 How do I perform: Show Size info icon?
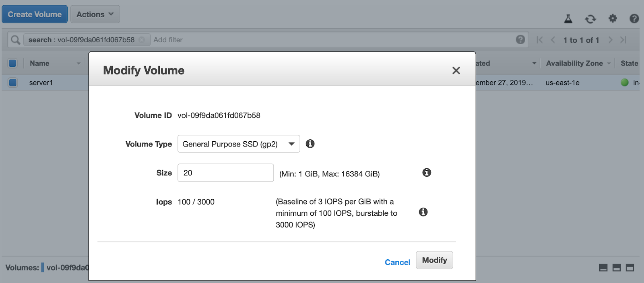tap(427, 172)
